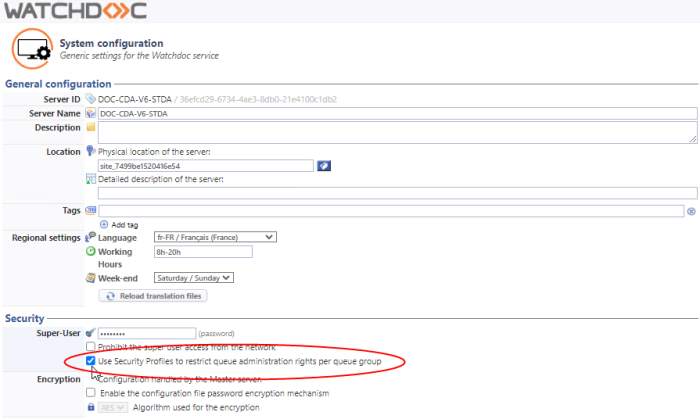Viewport: 700px width, 419px height.
Task: Open the Language dropdown
Action: (214, 237)
